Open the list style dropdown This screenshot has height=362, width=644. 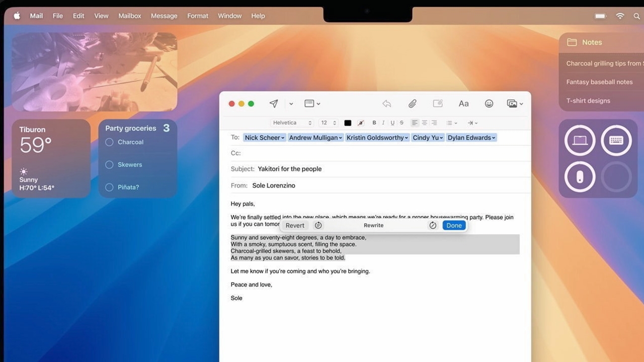[452, 123]
